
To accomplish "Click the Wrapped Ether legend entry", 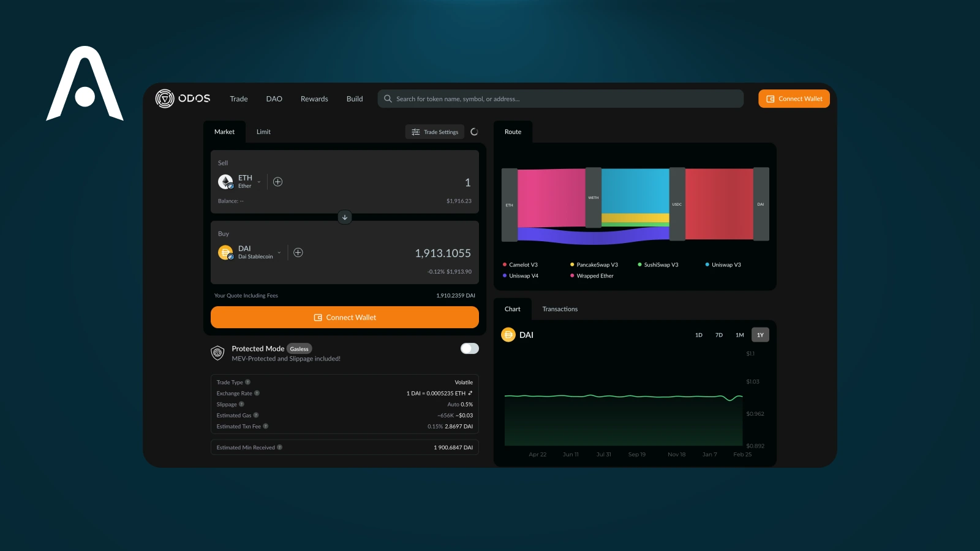I will click(592, 275).
